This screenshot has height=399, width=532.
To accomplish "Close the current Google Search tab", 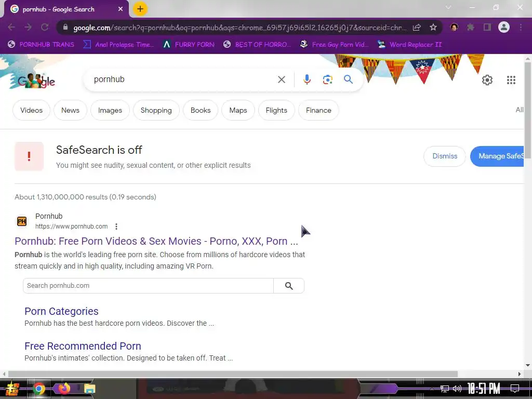I will [x=121, y=9].
